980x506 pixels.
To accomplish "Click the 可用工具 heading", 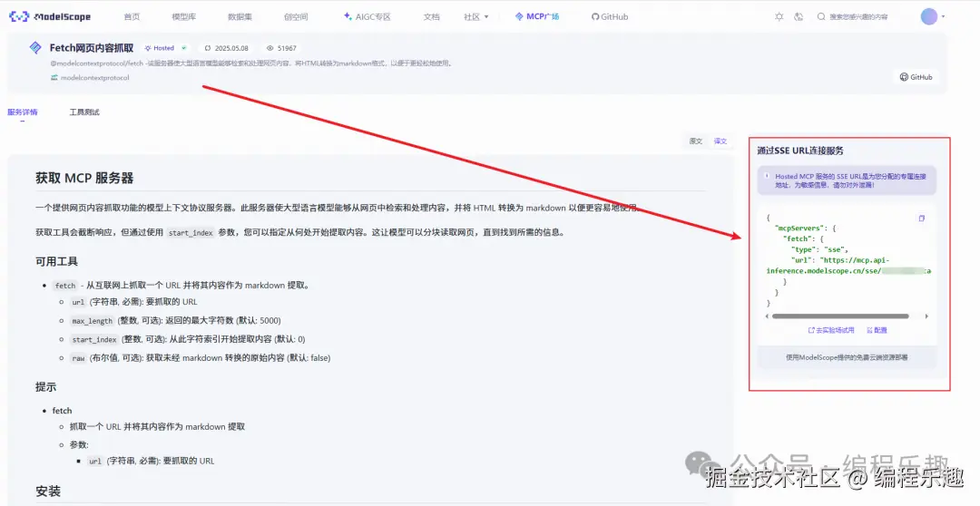I will pyautogui.click(x=57, y=262).
